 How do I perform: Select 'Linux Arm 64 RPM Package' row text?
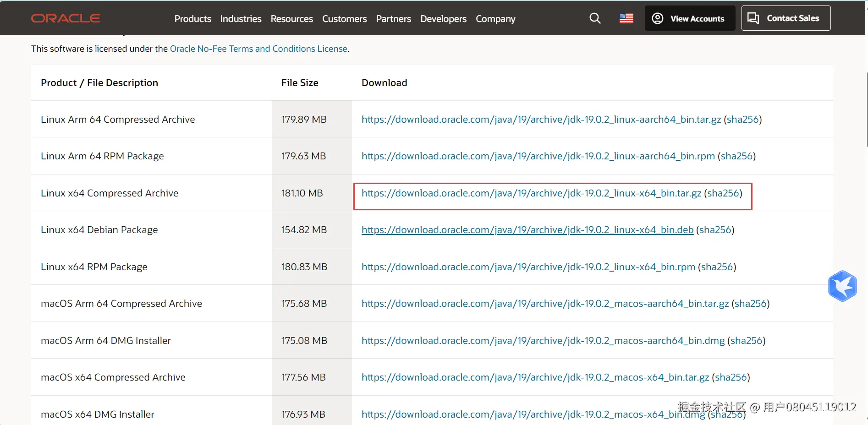102,156
